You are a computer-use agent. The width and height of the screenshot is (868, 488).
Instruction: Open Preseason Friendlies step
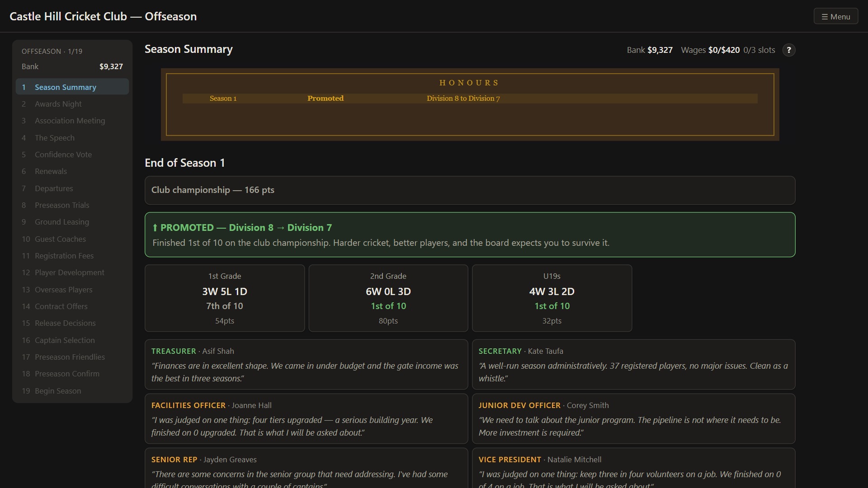click(x=72, y=357)
